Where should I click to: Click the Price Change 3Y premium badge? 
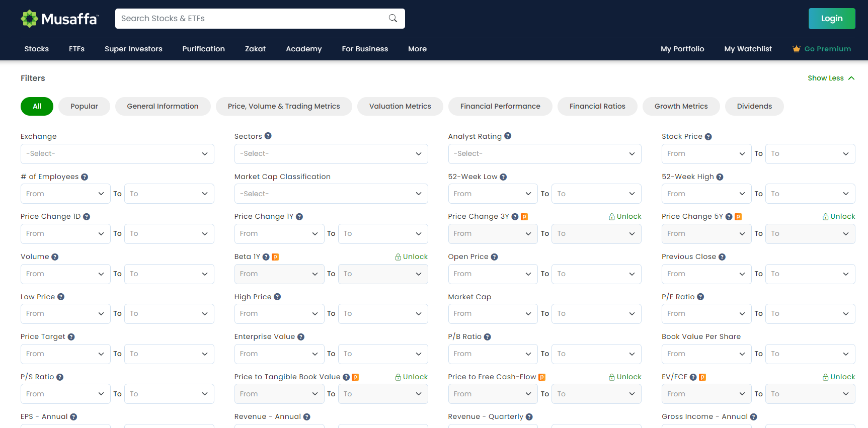pos(524,217)
